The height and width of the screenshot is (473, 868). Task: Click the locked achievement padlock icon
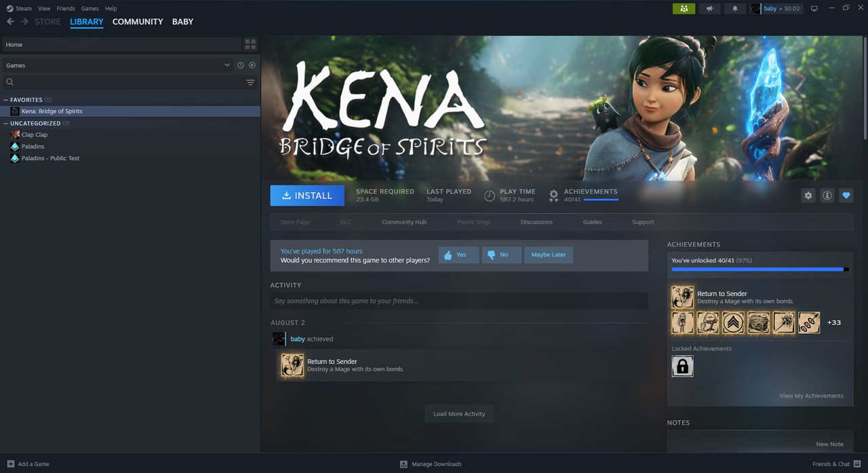click(x=682, y=366)
